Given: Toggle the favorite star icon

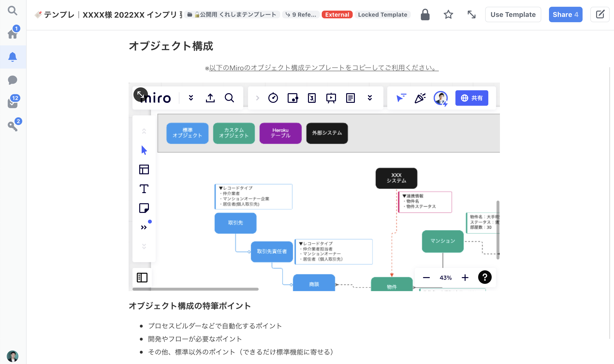Looking at the screenshot, I should (x=448, y=14).
